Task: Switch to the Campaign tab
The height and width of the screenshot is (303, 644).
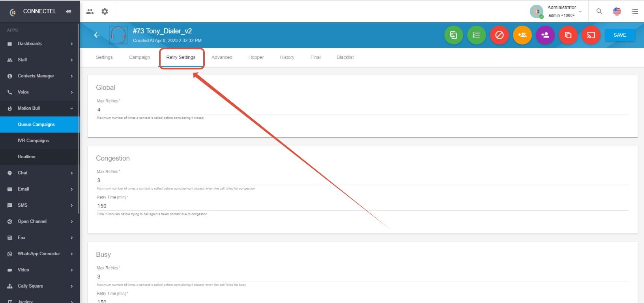Action: (139, 57)
